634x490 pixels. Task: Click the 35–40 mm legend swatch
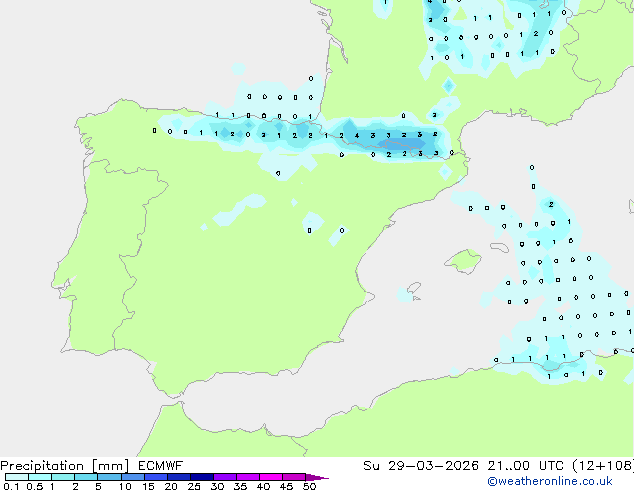[x=248, y=477]
